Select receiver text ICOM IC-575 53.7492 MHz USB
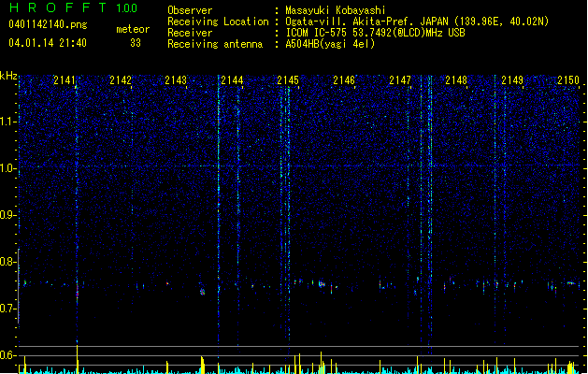This screenshot has height=374, width=588. point(376,33)
